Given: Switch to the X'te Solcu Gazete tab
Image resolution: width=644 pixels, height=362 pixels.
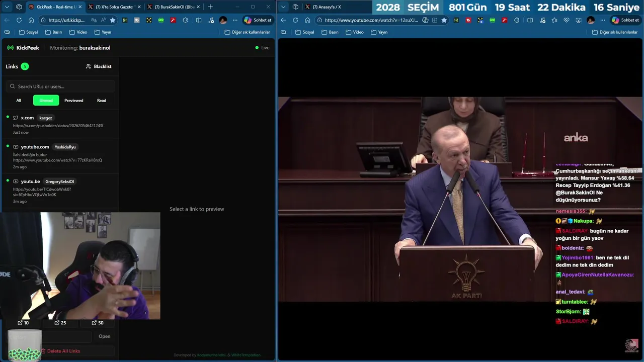Looking at the screenshot, I should pyautogui.click(x=114, y=7).
